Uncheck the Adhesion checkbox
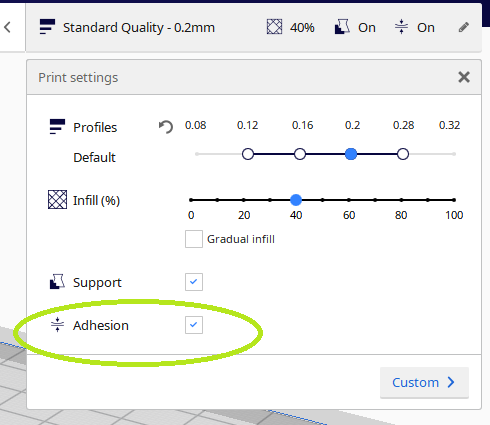Image resolution: width=490 pixels, height=425 pixels. click(x=194, y=325)
